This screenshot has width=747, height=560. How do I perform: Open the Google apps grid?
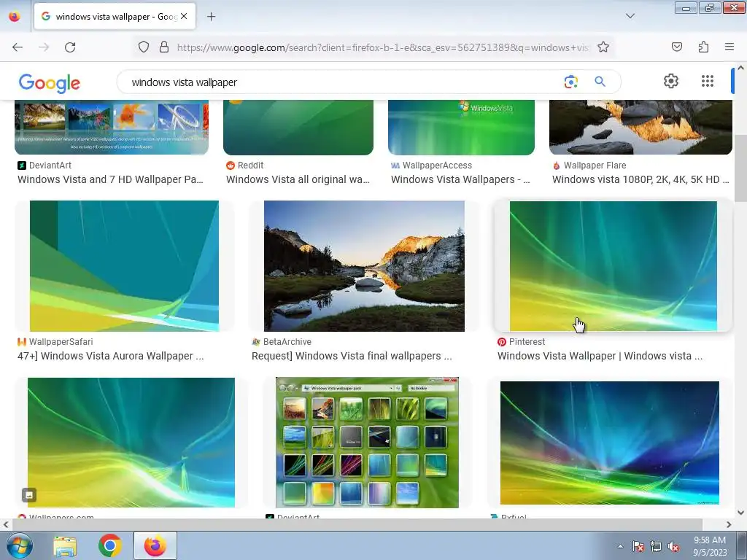[x=708, y=81]
